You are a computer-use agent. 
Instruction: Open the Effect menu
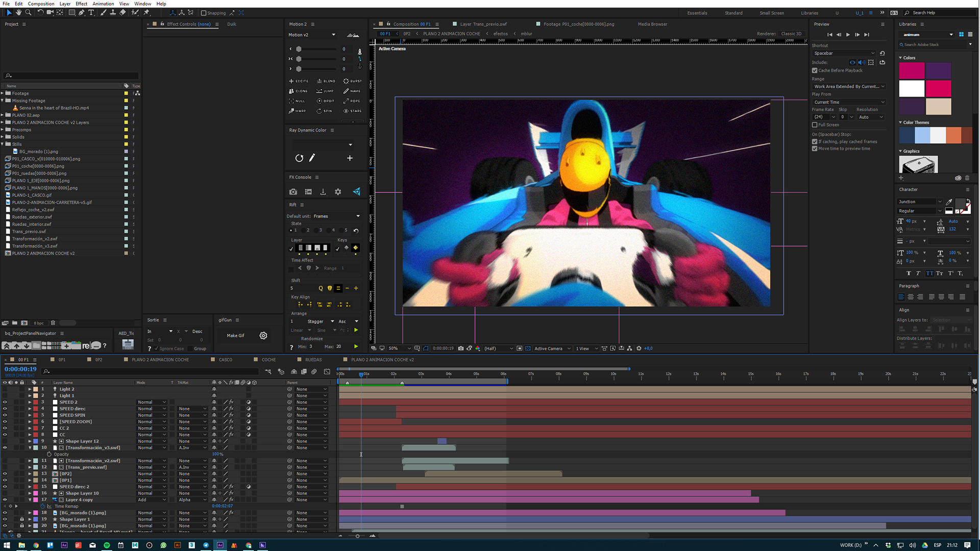[x=82, y=4]
